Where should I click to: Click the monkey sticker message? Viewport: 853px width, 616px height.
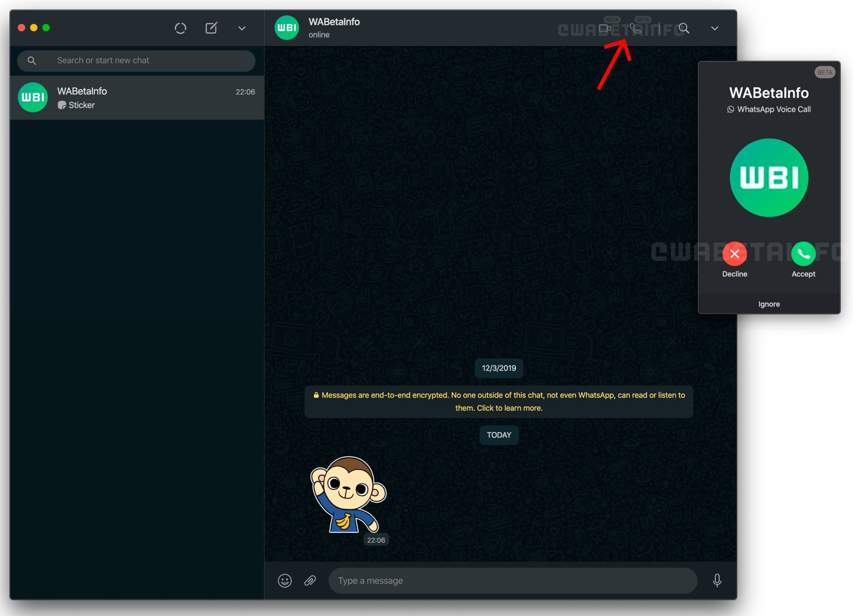pyautogui.click(x=348, y=495)
